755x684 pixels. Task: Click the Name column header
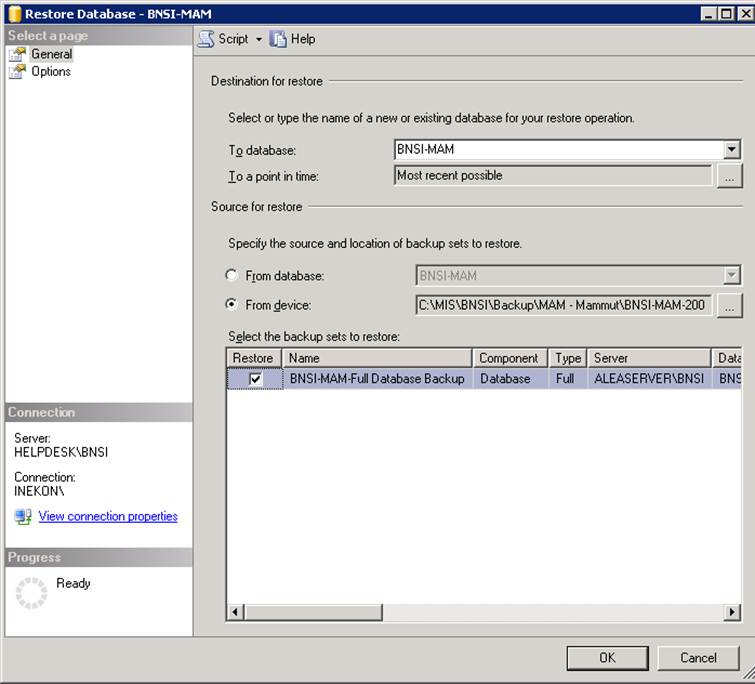378,358
